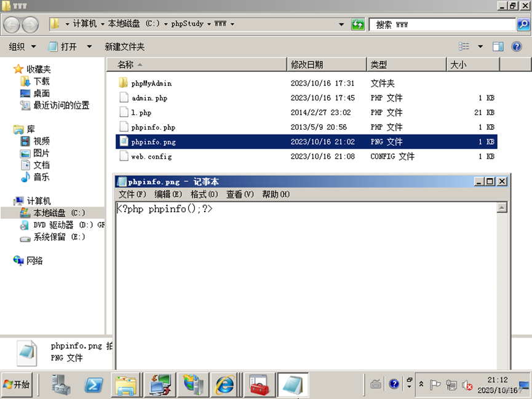Go back with the Explorer back arrow
The image size is (532, 399).
coord(12,25)
